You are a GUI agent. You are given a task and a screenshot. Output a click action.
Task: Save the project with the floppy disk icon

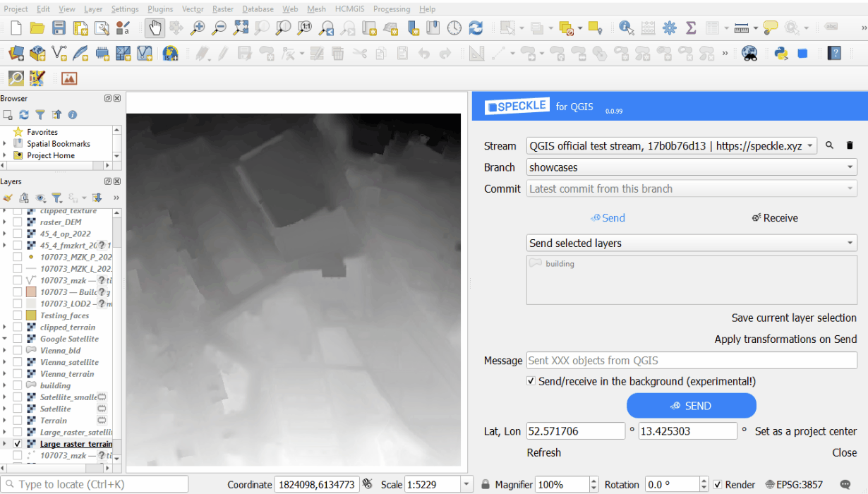coord(59,28)
